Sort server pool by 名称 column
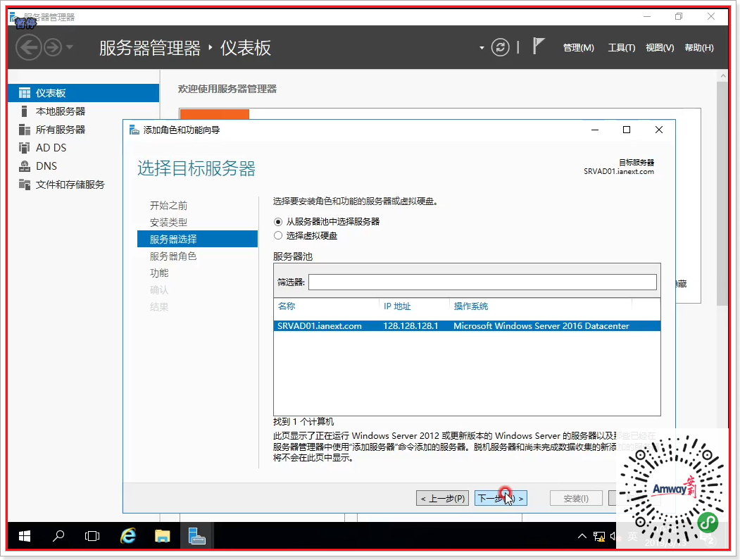Image resolution: width=740 pixels, height=560 pixels. [x=287, y=306]
